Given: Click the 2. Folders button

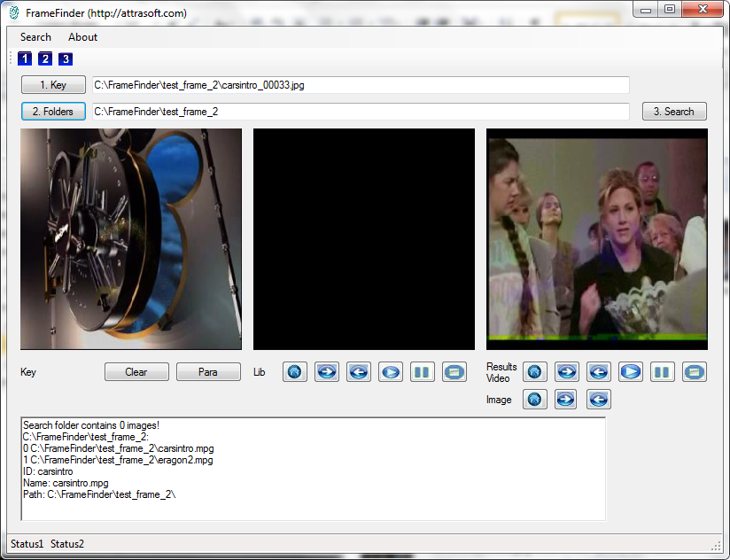Looking at the screenshot, I should (53, 112).
